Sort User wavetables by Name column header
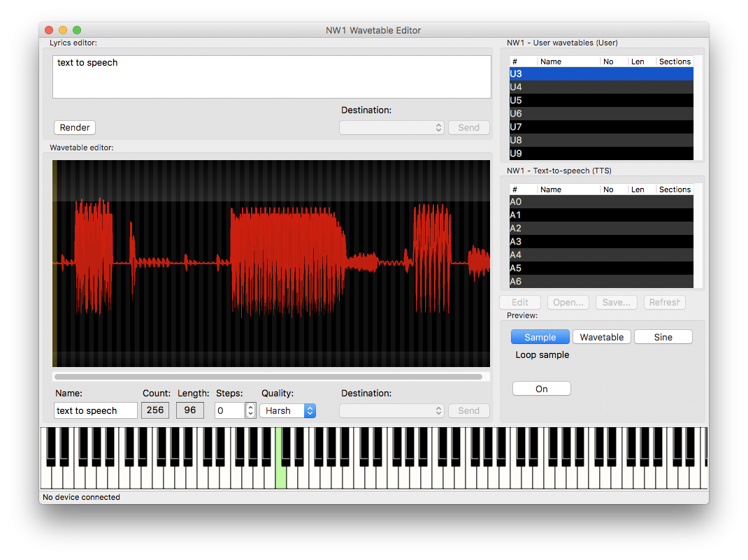Image resolution: width=748 pixels, height=560 pixels. coord(568,62)
